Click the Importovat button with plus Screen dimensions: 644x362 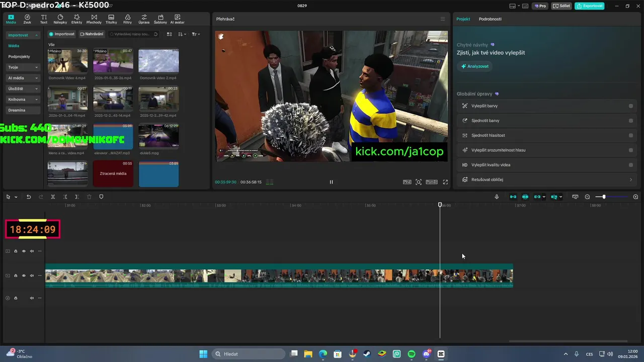(62, 34)
